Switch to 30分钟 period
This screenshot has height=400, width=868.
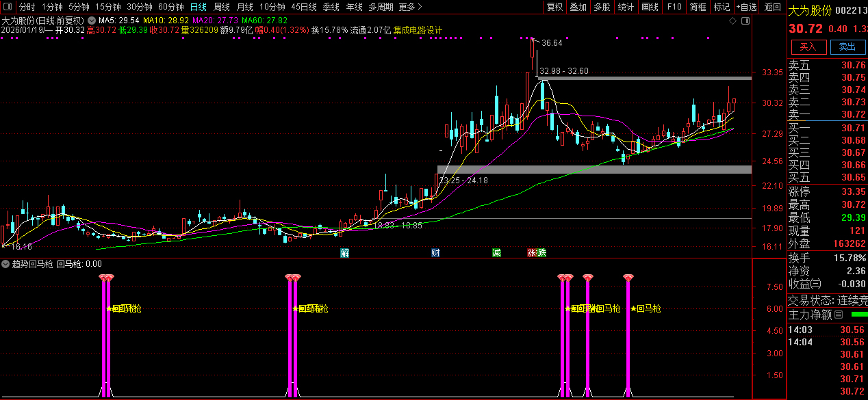point(139,7)
